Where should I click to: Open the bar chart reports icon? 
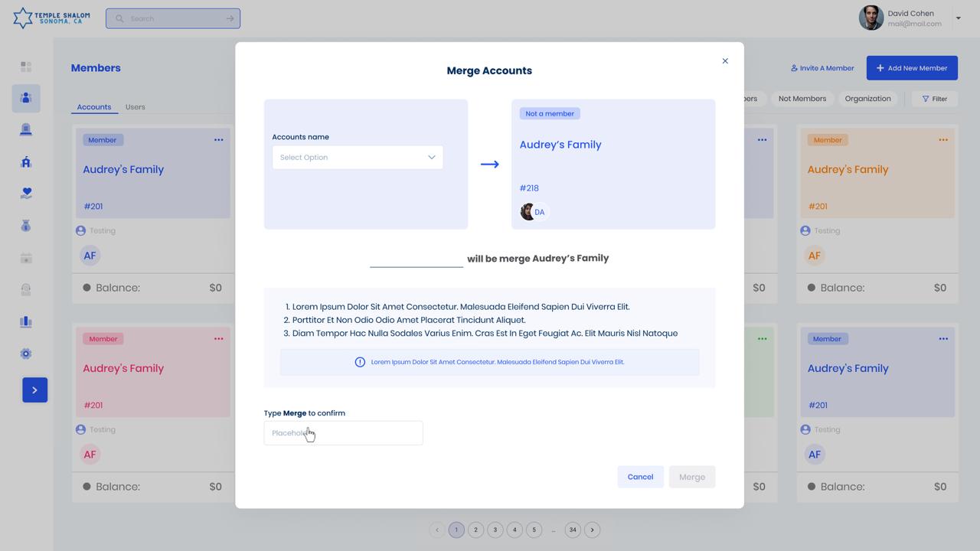pyautogui.click(x=26, y=321)
